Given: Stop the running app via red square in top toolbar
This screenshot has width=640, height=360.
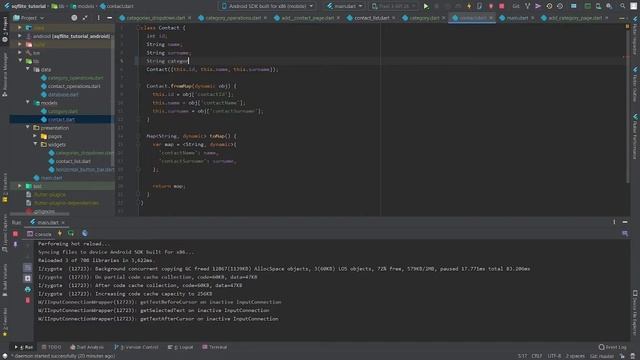Looking at the screenshot, I should (x=502, y=6).
